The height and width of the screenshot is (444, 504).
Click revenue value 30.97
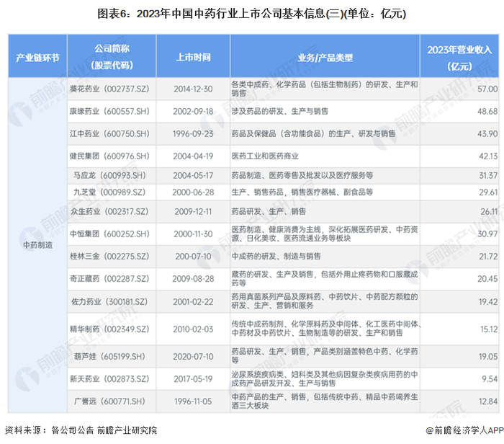(487, 234)
